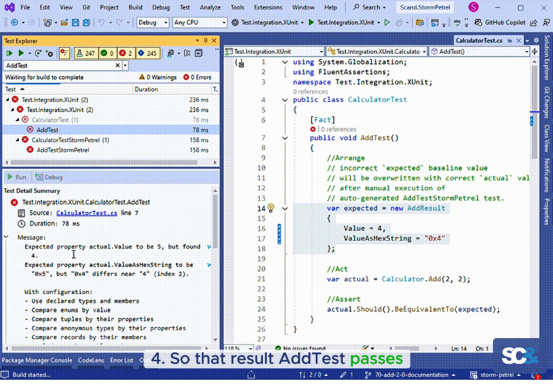Select the CalculatorTest.cs editor tab
The width and height of the screenshot is (553, 392).
(479, 41)
